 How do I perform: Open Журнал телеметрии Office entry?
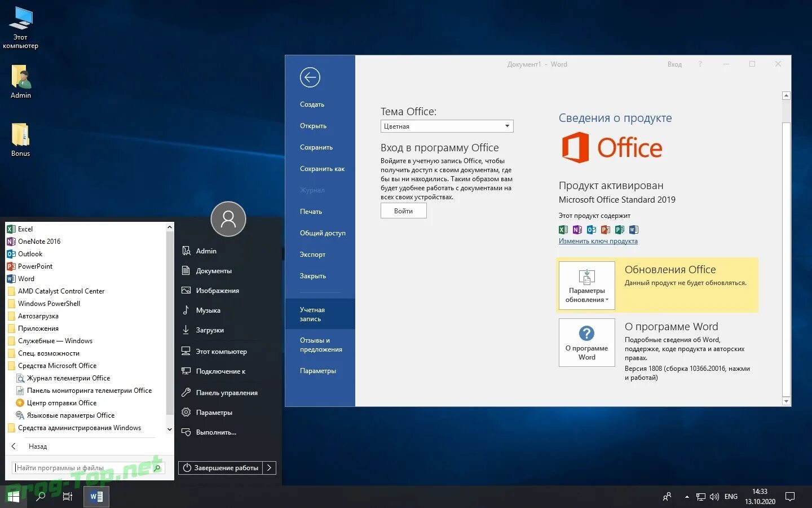tap(63, 378)
